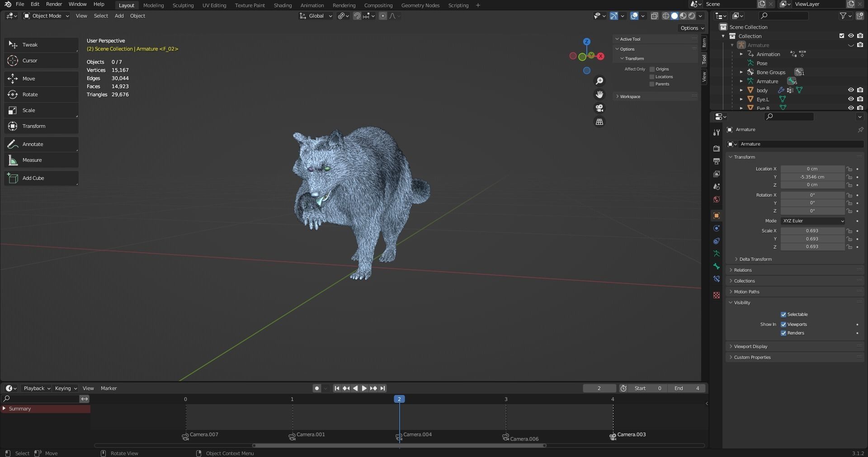This screenshot has width=868, height=457.
Task: Play the animation forward
Action: 364,388
